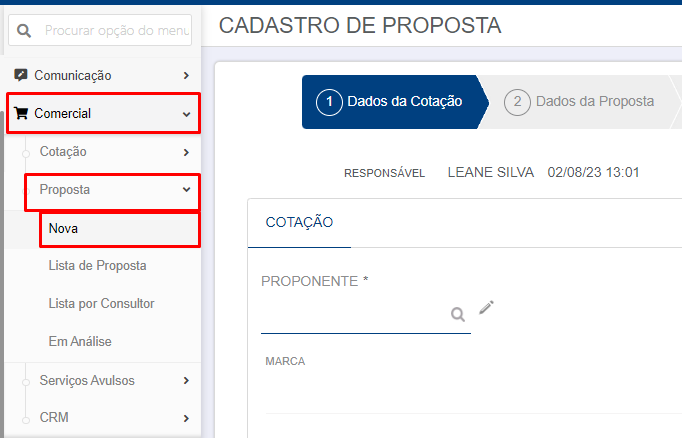Expand Serviços Avulsos with its chevron

click(x=186, y=381)
